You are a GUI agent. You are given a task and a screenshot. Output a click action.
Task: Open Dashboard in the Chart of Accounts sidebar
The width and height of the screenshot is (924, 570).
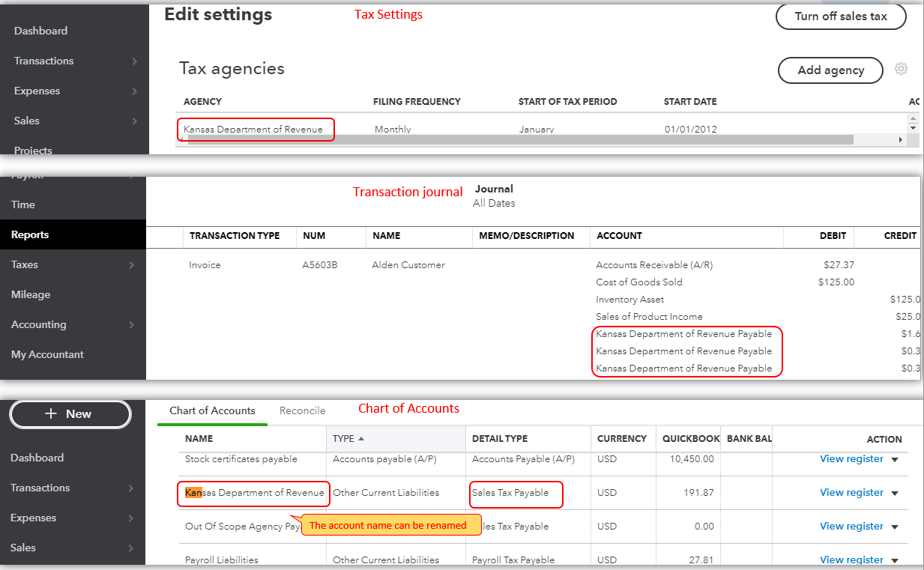[37, 458]
